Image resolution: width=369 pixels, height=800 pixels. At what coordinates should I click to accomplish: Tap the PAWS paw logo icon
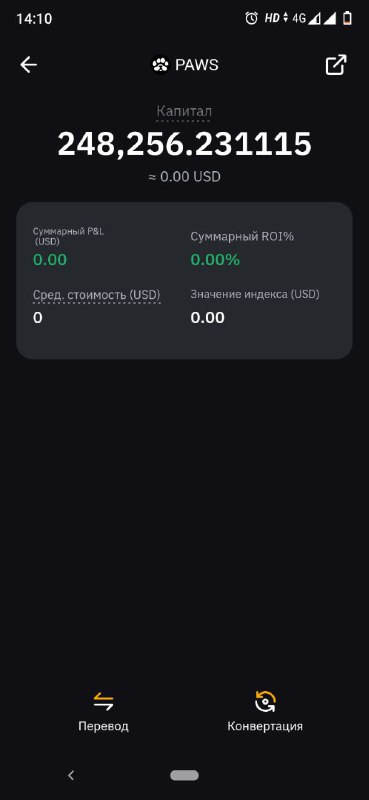(161, 65)
